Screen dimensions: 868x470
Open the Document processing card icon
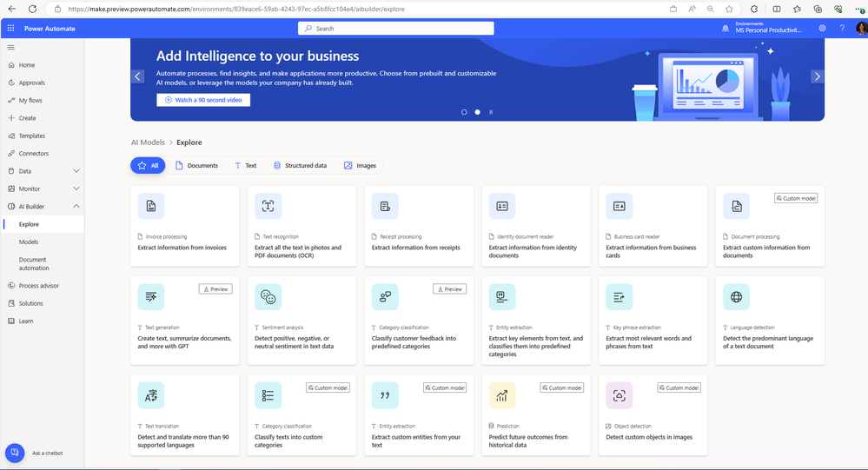click(x=736, y=206)
